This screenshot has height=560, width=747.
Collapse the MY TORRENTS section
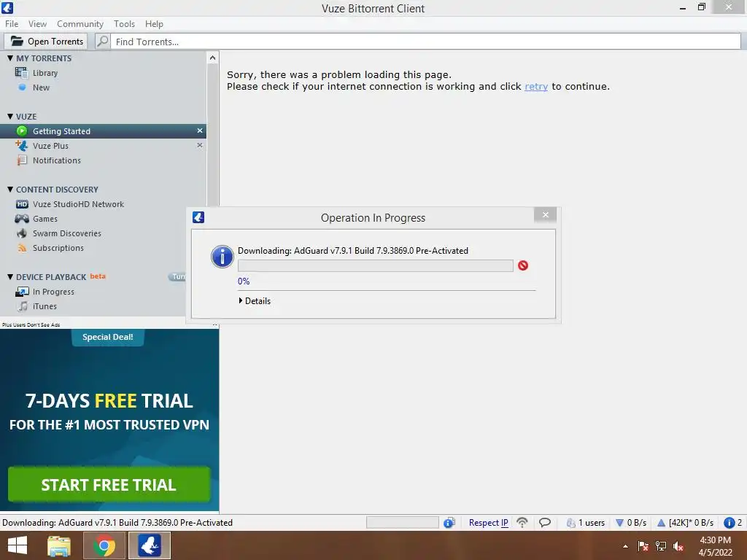pyautogui.click(x=10, y=58)
